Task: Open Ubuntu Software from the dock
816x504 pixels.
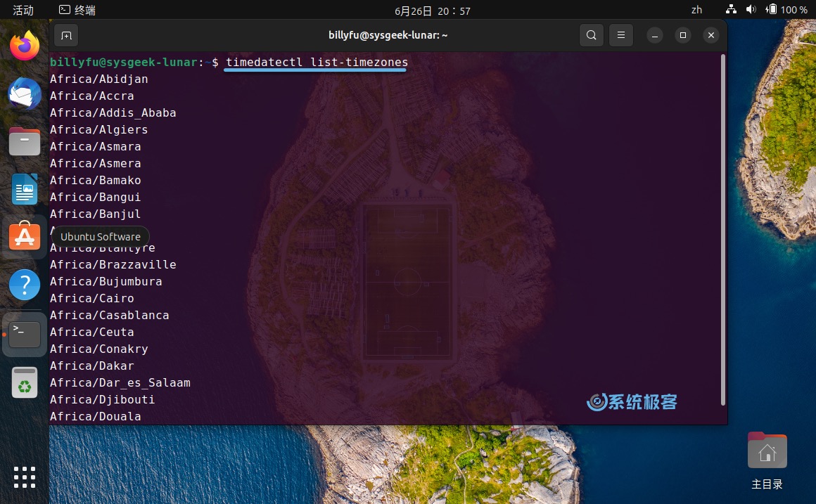Action: click(25, 236)
